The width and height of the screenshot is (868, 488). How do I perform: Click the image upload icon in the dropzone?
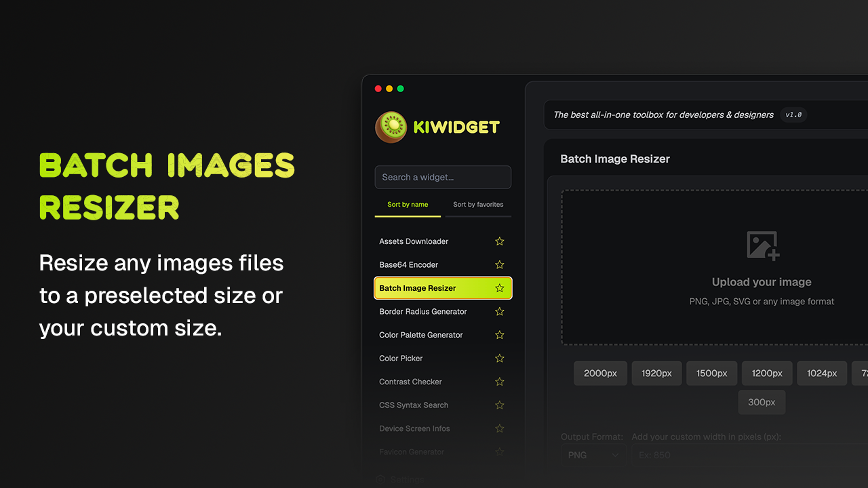762,244
